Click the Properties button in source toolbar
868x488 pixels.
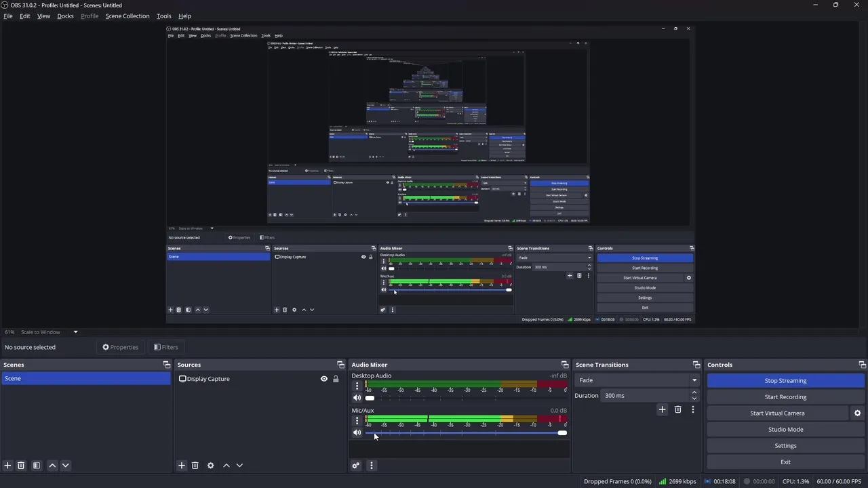121,347
